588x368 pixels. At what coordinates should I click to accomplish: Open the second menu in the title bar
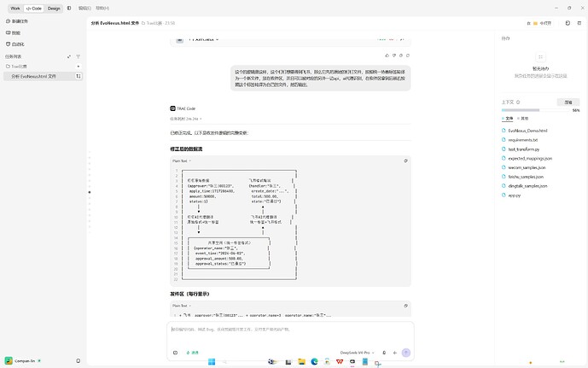pyautogui.click(x=102, y=8)
